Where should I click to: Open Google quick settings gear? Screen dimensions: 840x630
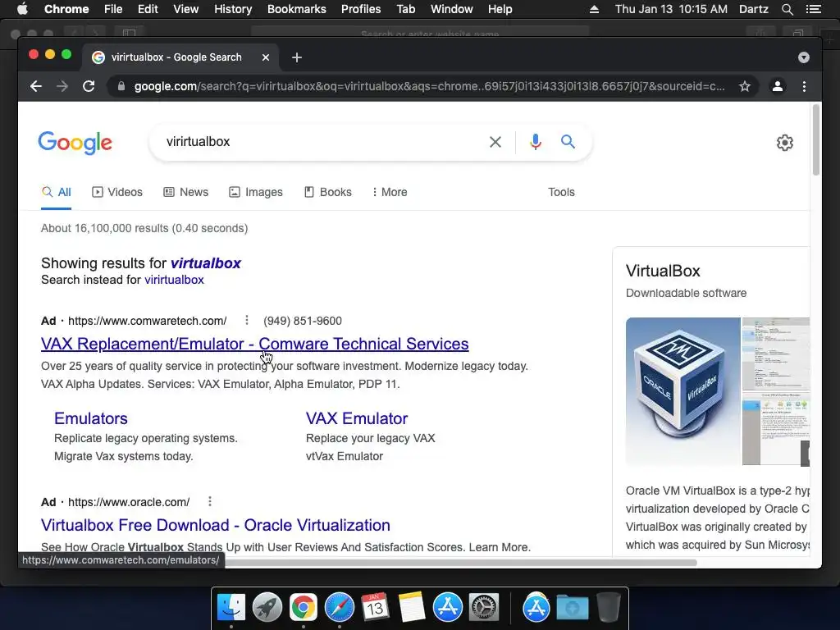(785, 143)
